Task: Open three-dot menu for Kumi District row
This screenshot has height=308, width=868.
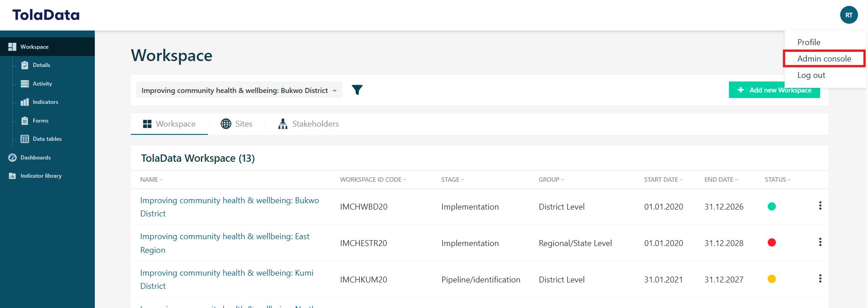Action: point(820,279)
